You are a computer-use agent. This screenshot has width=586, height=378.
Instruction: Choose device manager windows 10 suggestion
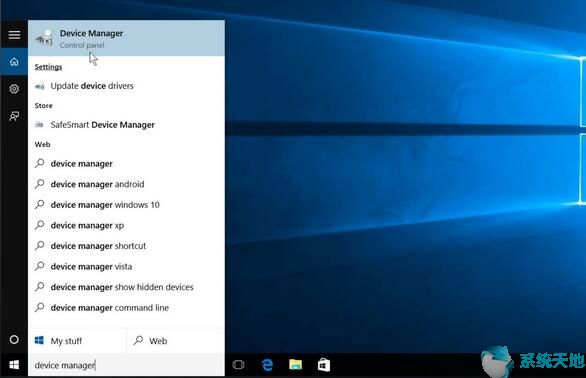click(x=126, y=205)
